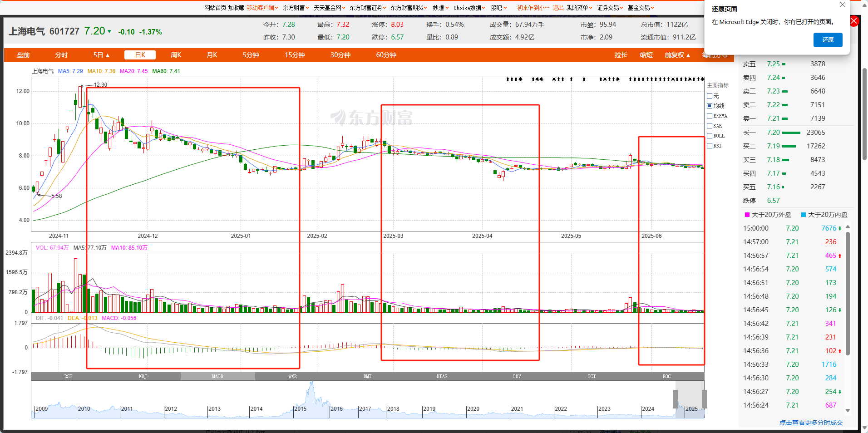Select the 30分钟 chart tab

pyautogui.click(x=340, y=55)
